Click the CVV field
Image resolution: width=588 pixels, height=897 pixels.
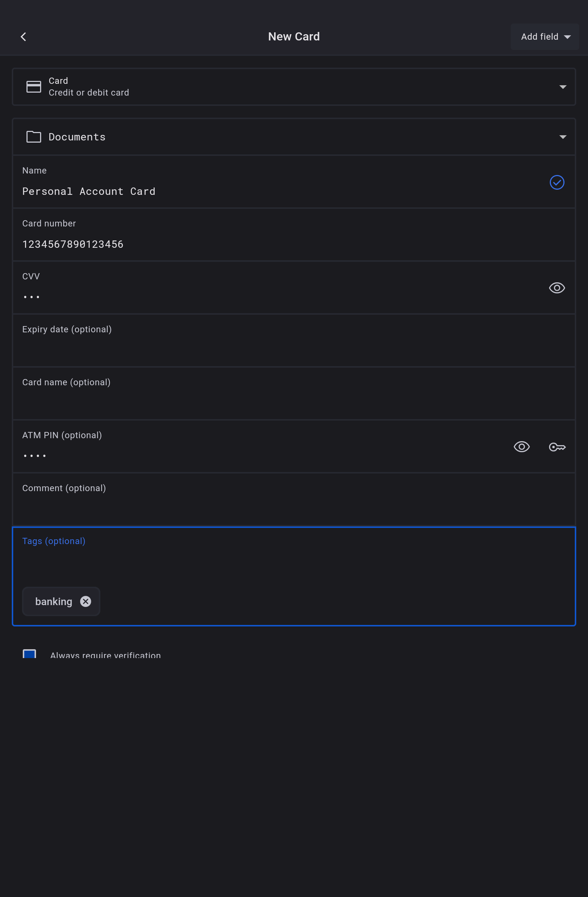coord(263,297)
